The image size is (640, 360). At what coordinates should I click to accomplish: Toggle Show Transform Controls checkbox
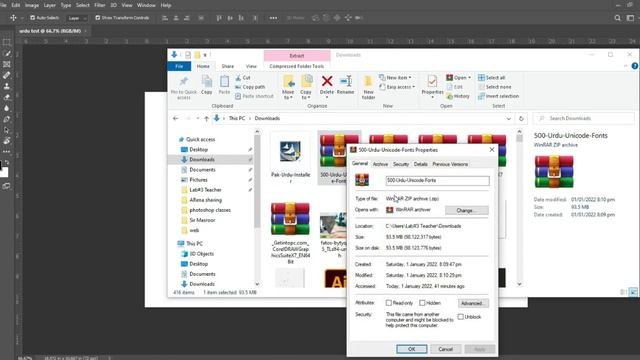98,18
